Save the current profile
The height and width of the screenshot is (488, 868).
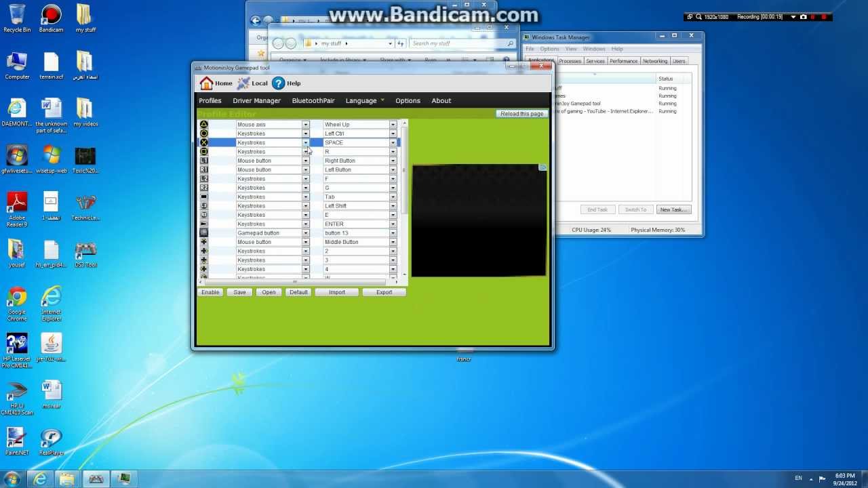click(x=239, y=292)
